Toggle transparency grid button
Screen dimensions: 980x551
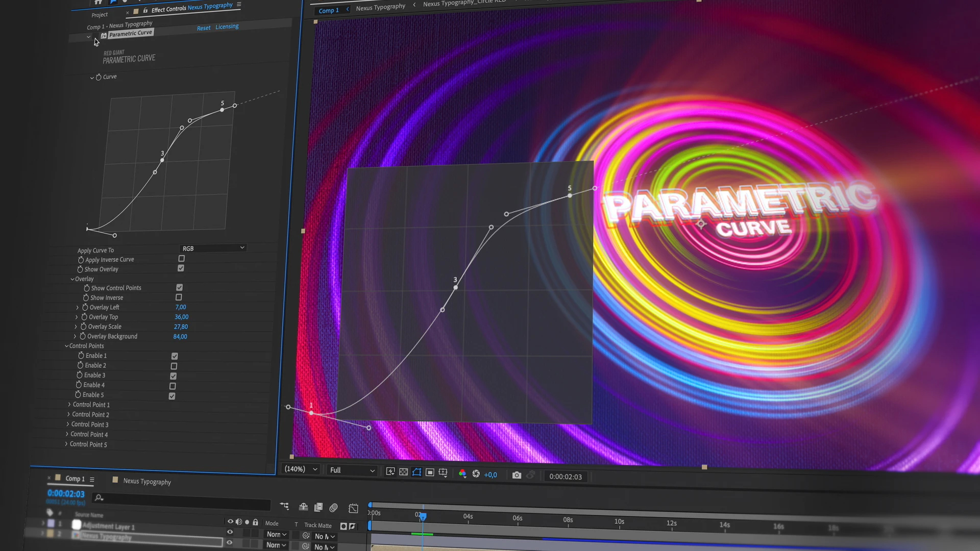[x=404, y=472]
